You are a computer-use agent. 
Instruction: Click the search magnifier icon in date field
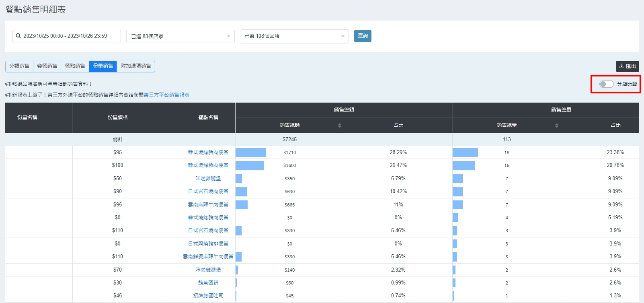(18, 36)
